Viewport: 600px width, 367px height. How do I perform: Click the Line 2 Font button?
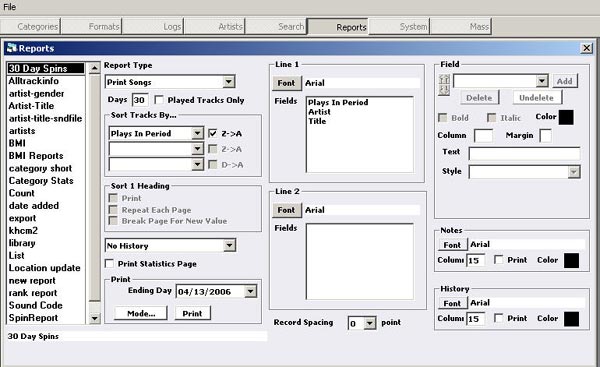point(287,210)
